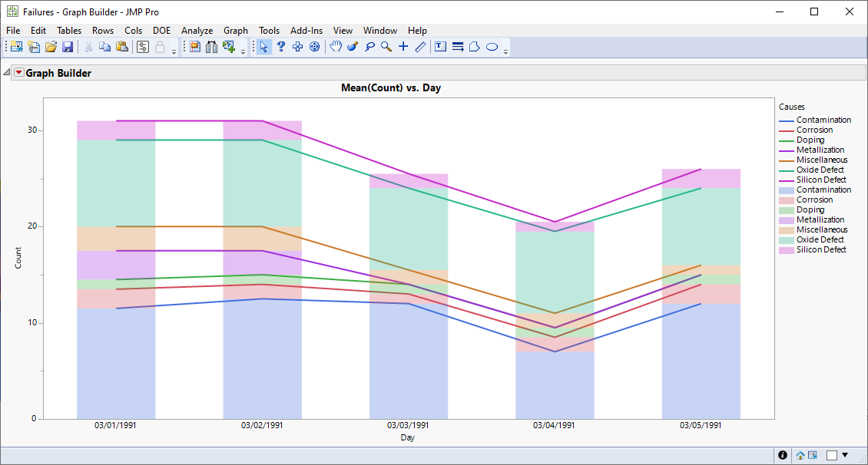The height and width of the screenshot is (465, 868).
Task: Open the Graph menu
Action: tap(235, 31)
